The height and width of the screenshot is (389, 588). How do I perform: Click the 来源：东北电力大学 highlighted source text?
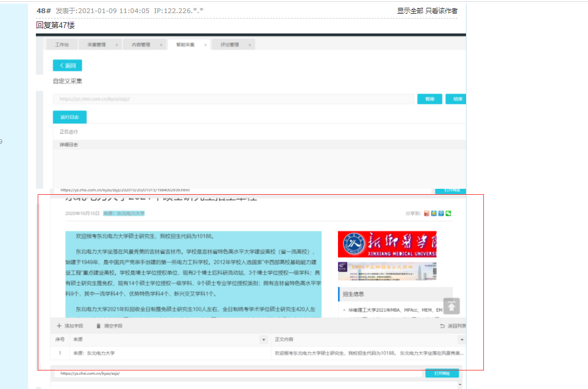coord(124,213)
